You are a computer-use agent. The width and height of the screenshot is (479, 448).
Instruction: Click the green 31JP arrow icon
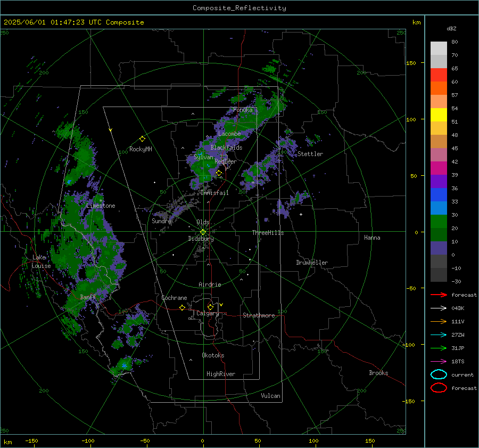tap(439, 348)
